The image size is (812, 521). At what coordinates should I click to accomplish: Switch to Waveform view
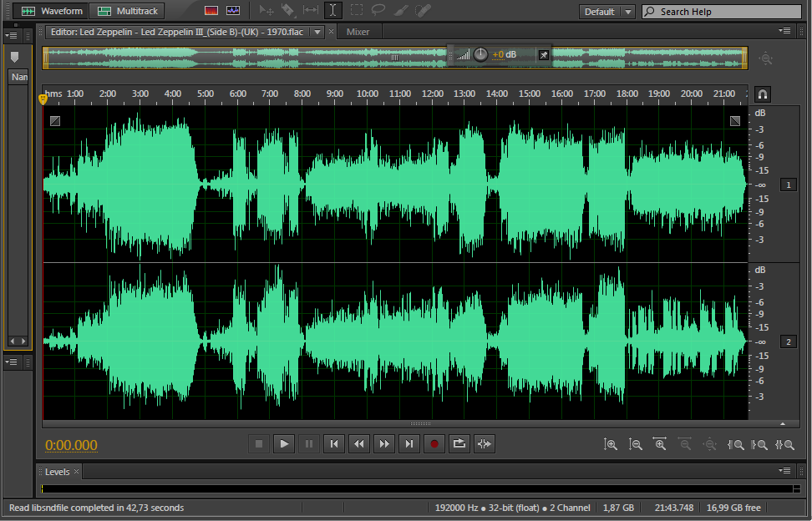coord(51,11)
